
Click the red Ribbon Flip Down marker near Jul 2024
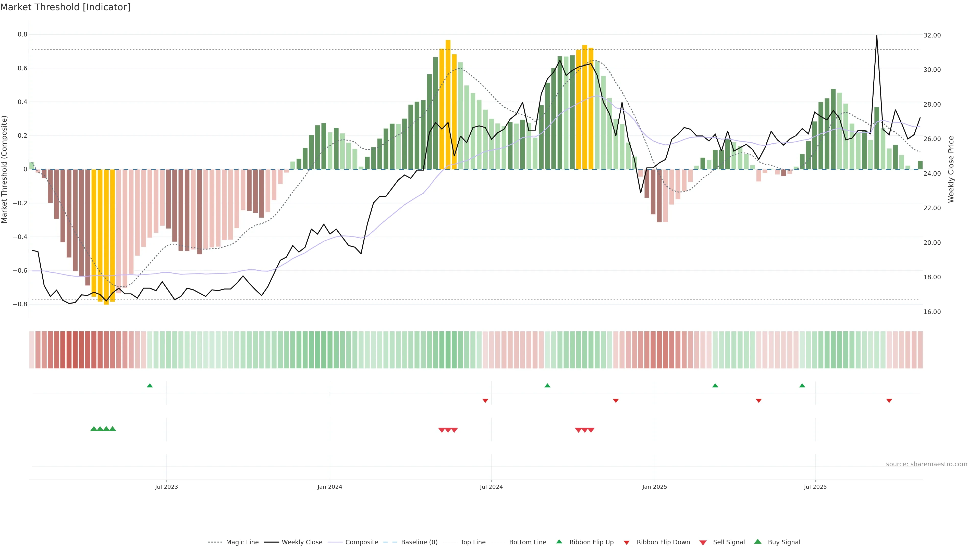485,401
